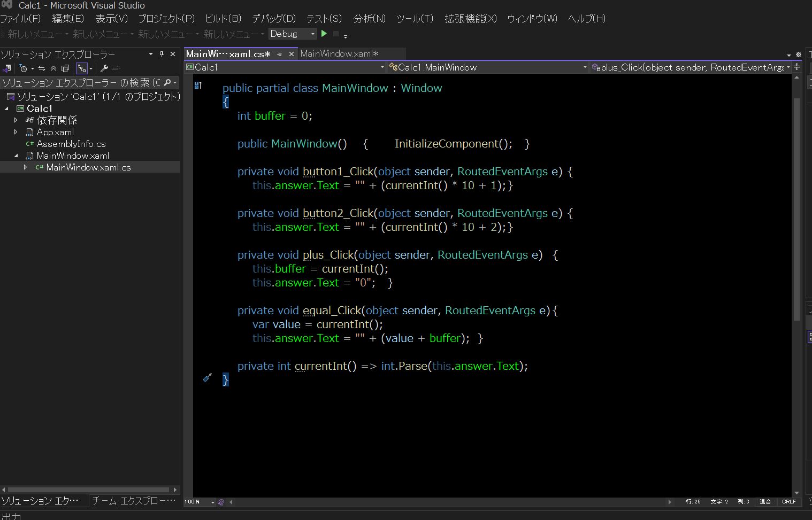
Task: Open the デバッグ(D) menu
Action: 273,19
